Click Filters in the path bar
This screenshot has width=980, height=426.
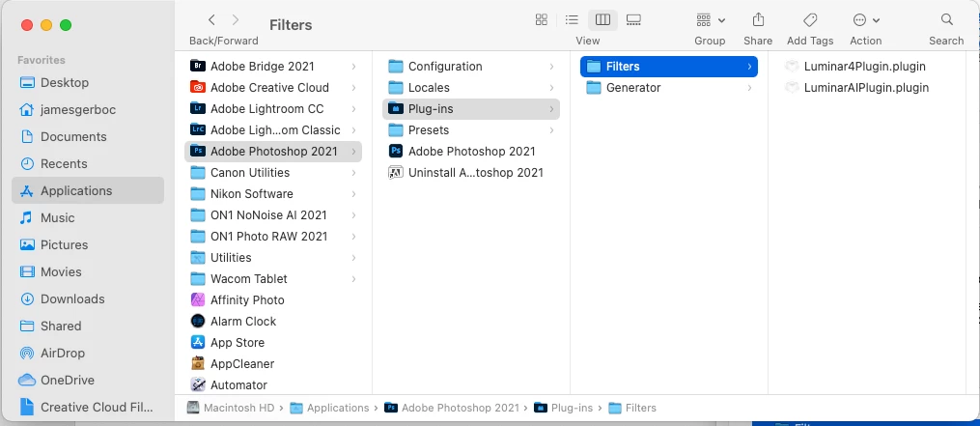tap(632, 408)
